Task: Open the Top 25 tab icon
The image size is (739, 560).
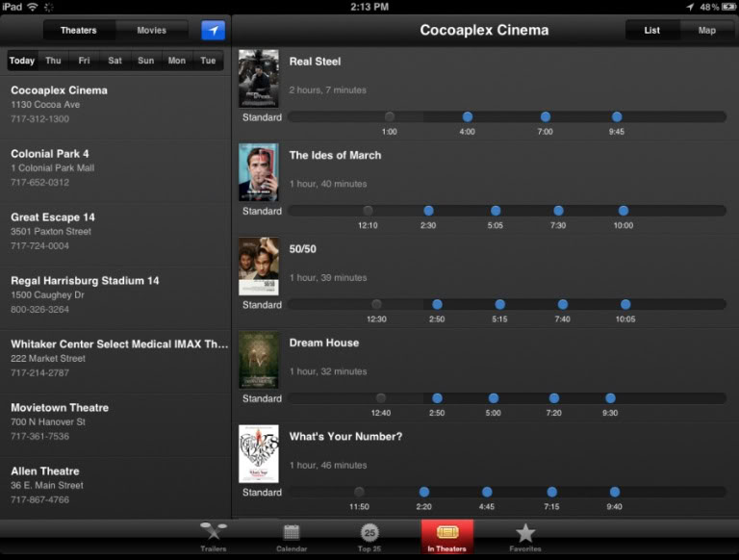Action: tap(369, 533)
